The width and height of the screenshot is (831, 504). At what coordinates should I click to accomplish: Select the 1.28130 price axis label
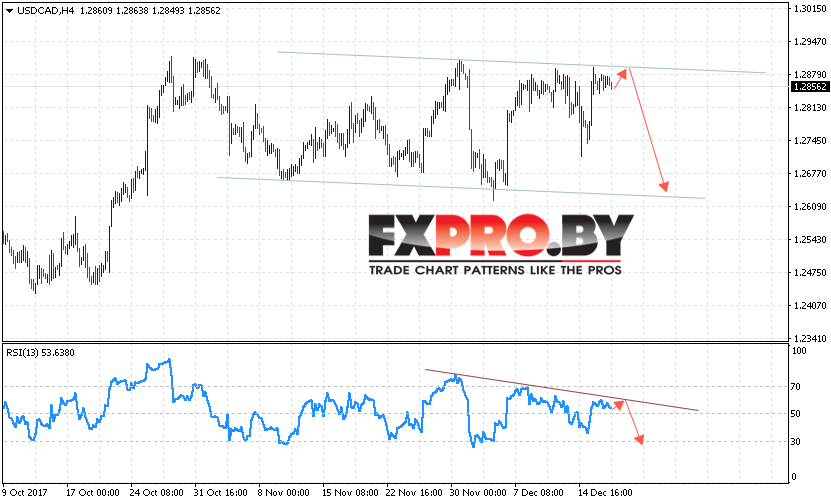pos(810,108)
